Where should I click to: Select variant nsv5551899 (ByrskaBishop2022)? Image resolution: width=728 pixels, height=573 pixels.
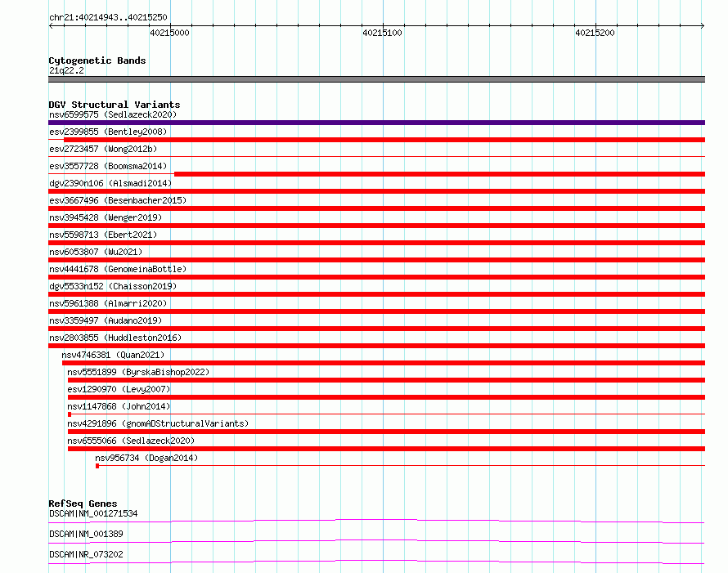pyautogui.click(x=138, y=372)
